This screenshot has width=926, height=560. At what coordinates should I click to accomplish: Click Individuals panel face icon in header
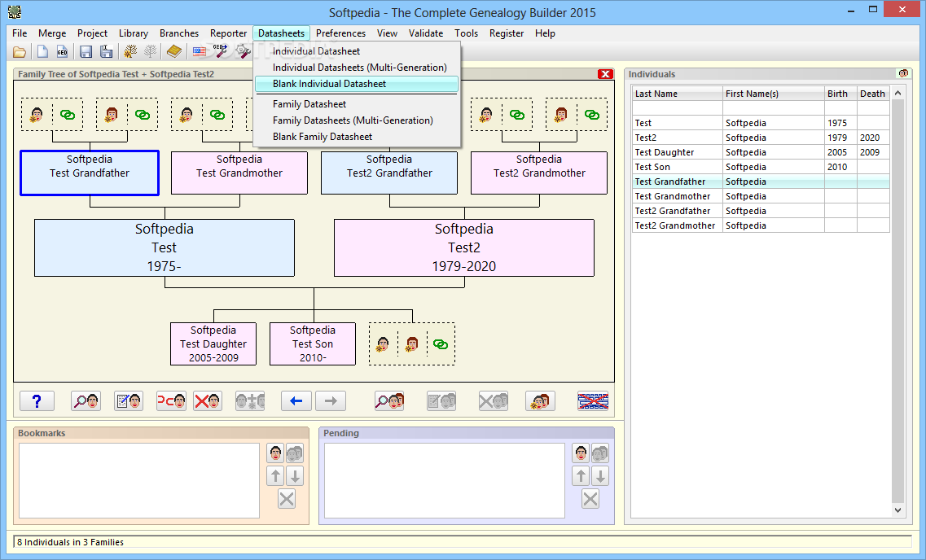[903, 74]
